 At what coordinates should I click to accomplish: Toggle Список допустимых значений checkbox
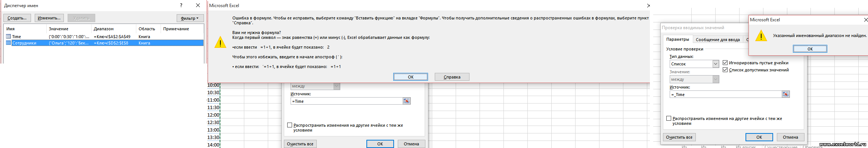[725, 70]
